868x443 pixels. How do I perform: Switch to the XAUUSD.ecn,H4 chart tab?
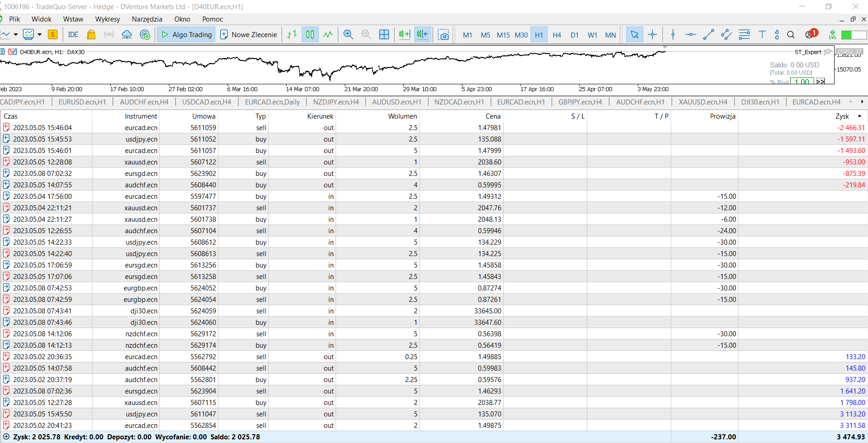[703, 102]
